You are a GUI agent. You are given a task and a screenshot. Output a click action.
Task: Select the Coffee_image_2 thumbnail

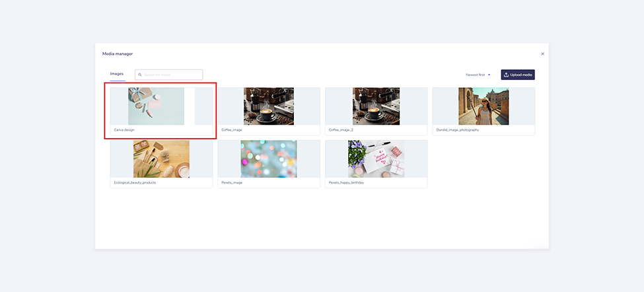(x=376, y=106)
